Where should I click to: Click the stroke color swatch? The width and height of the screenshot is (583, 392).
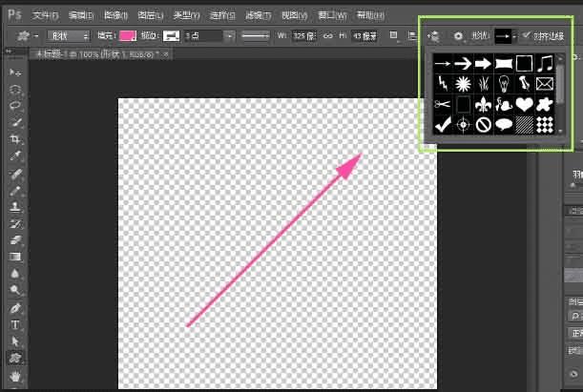(x=171, y=36)
